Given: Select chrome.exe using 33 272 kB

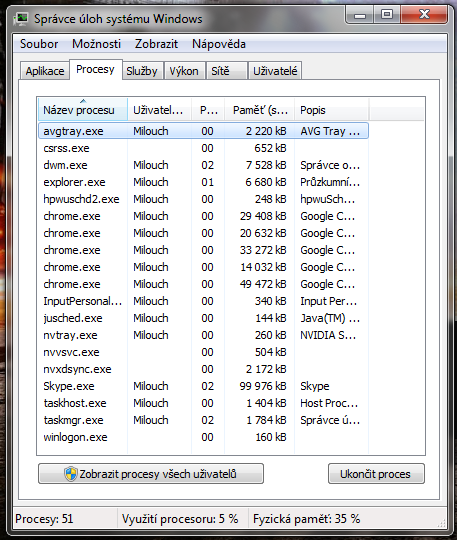Looking at the screenshot, I should coord(203,250).
